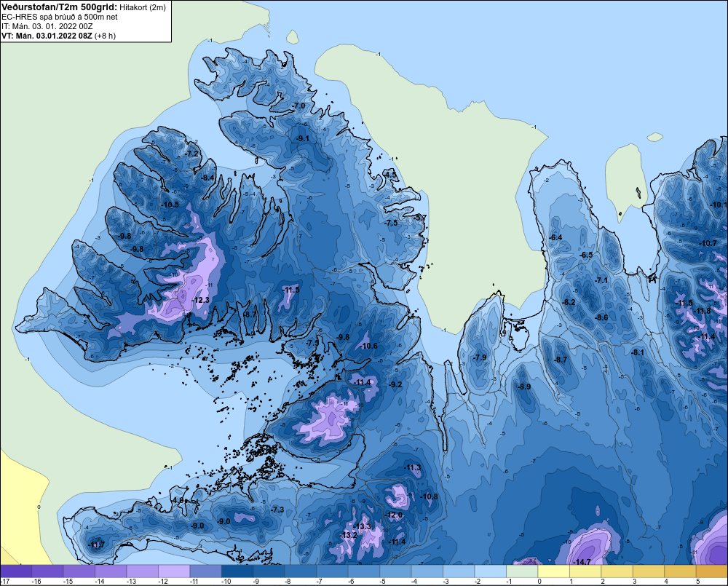The width and height of the screenshot is (728, 586).
Task: Select the -11.7 temperature label
Action: [97, 545]
